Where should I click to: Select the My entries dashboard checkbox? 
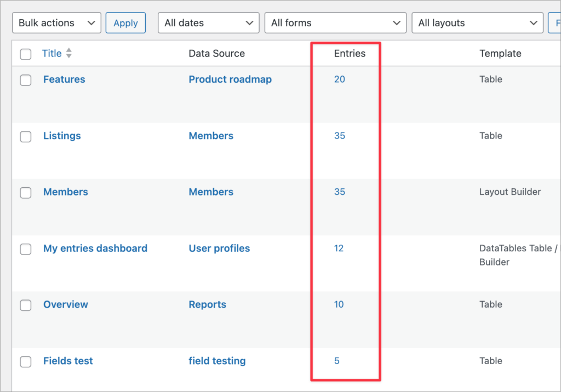tap(25, 249)
